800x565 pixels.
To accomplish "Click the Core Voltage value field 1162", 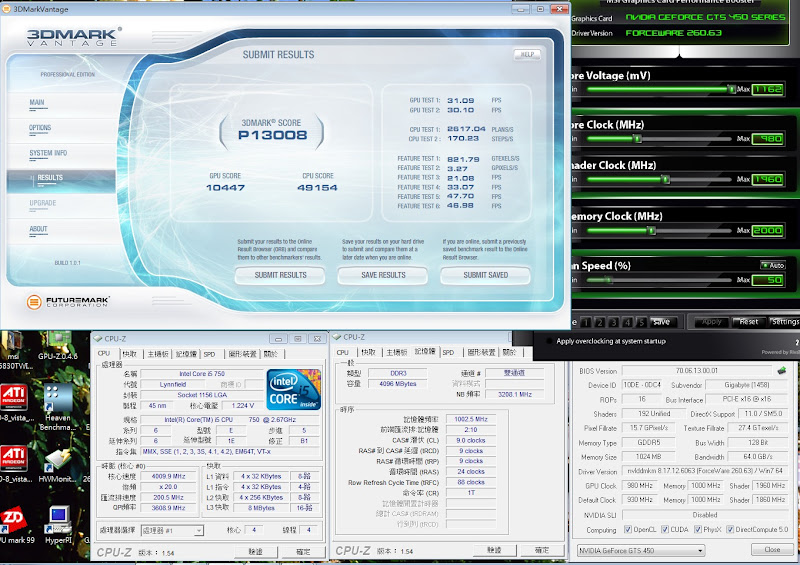I will (767, 89).
